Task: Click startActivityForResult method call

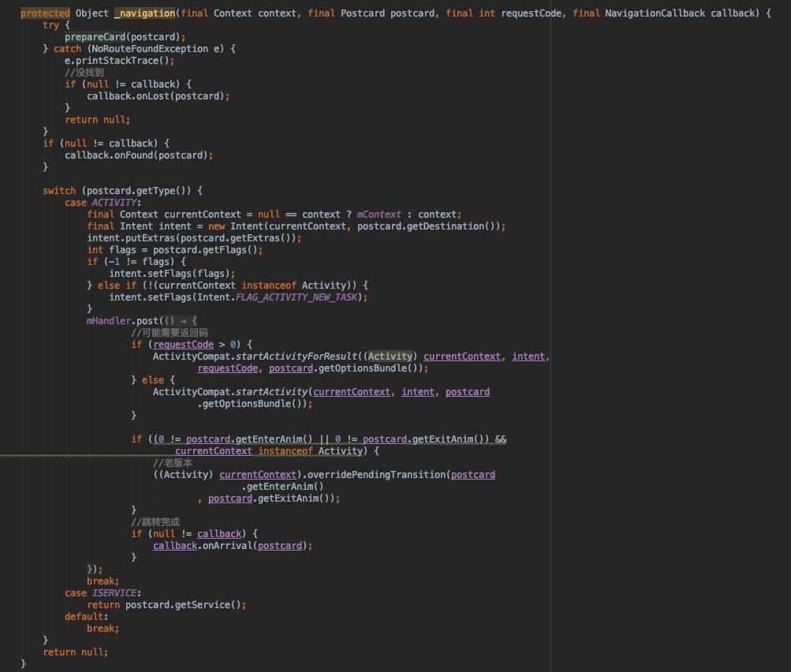Action: pos(296,357)
